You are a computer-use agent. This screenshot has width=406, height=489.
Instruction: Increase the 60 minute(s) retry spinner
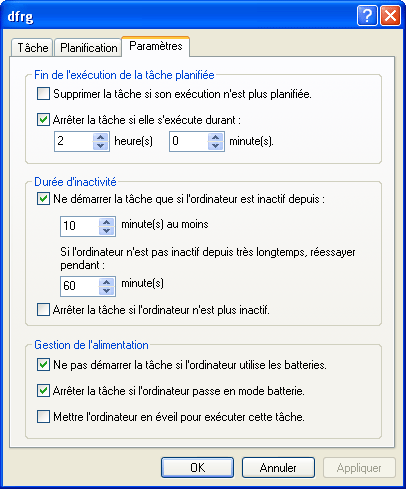pyautogui.click(x=106, y=282)
